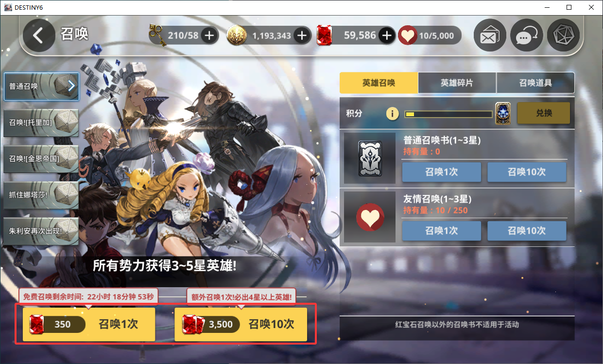Switch to the 英雄碎片 tab
This screenshot has width=603, height=364.
pos(457,83)
